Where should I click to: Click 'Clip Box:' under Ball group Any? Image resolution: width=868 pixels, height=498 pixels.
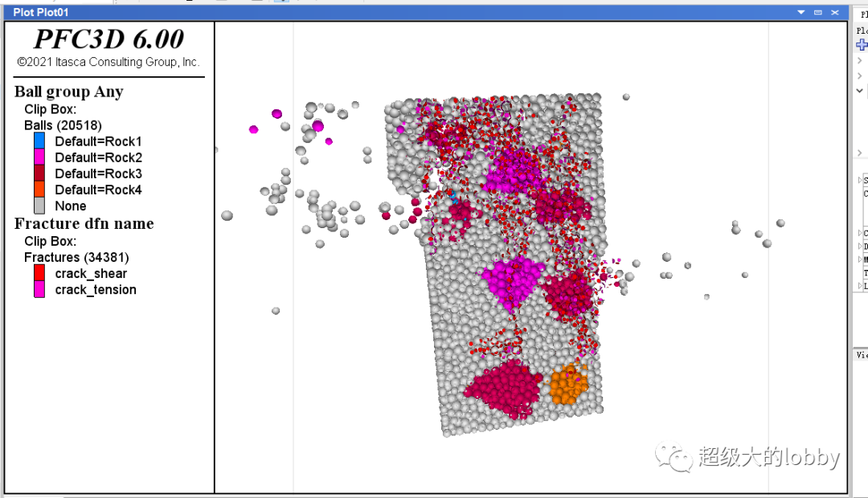(x=51, y=109)
